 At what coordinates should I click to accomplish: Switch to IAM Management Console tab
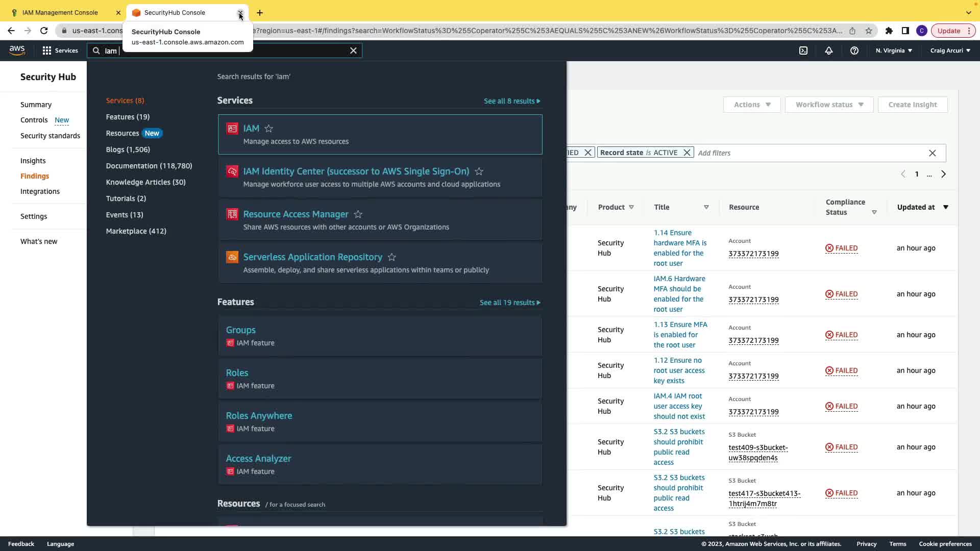(60, 12)
